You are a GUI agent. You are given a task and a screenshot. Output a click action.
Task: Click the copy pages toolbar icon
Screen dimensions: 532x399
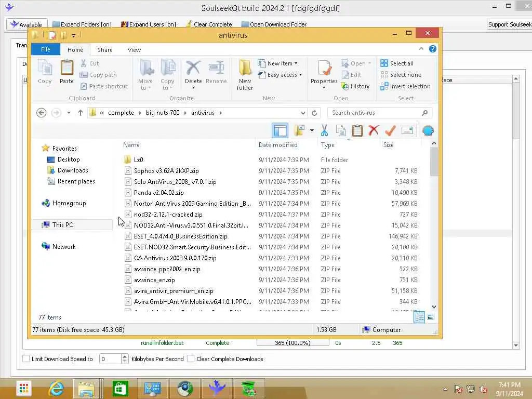pos(341,130)
